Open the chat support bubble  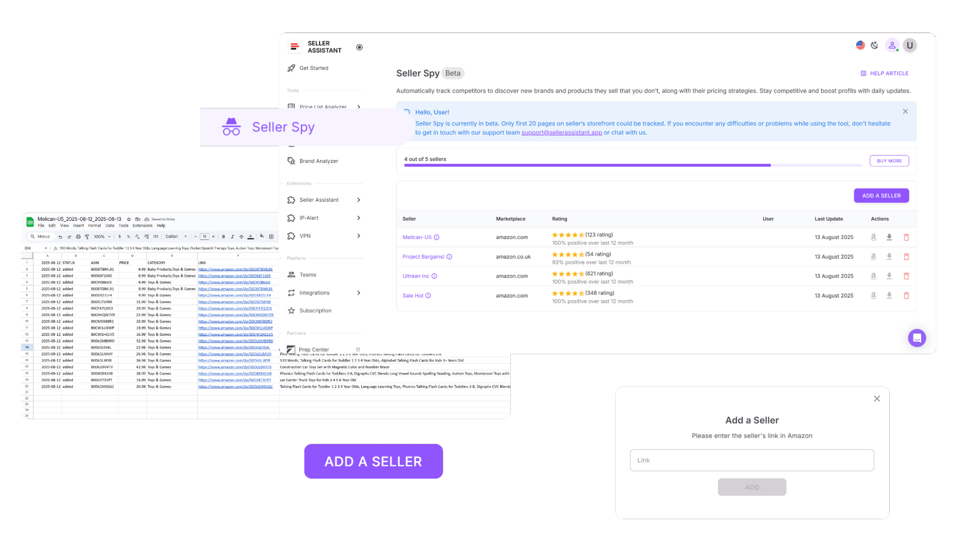[916, 338]
